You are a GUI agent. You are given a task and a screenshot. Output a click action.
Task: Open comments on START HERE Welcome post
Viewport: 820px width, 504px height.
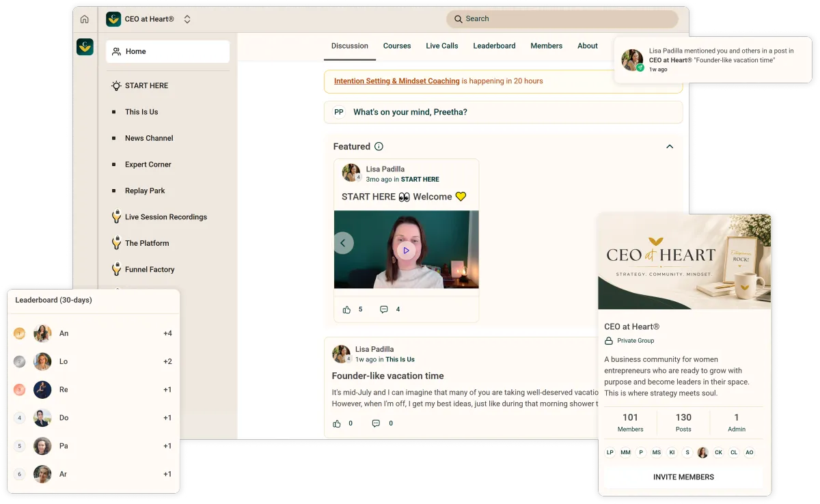pos(384,309)
